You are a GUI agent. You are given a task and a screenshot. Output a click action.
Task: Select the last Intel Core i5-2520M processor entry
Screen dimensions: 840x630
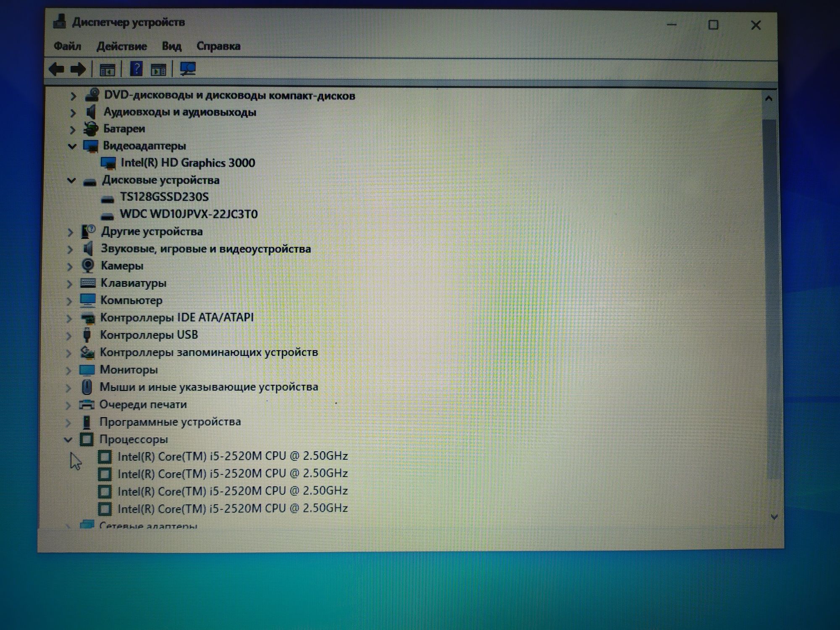click(232, 509)
